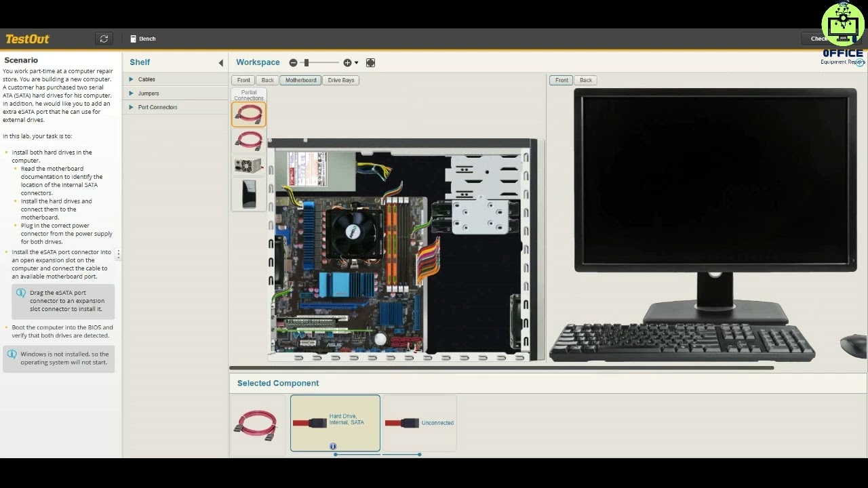
Task: Click the refresh icon in the top bar
Action: tap(104, 39)
